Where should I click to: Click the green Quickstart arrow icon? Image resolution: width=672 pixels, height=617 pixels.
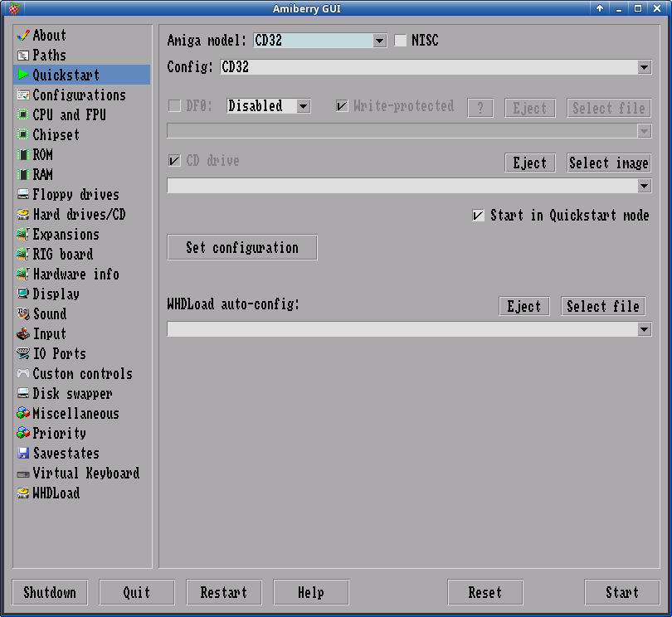coord(22,75)
